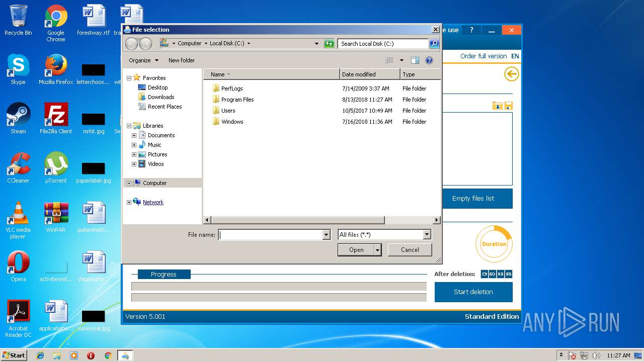Open the view options dropdown arrow
The image size is (644, 362).
[401, 60]
